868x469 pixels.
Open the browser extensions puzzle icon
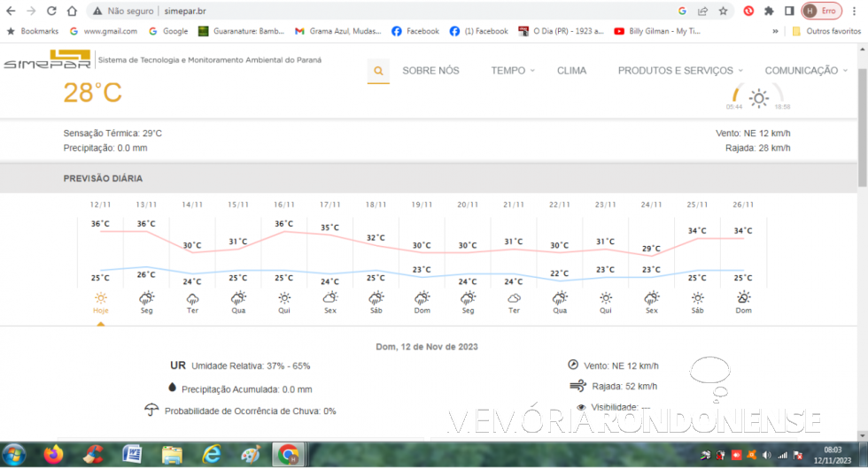point(769,12)
